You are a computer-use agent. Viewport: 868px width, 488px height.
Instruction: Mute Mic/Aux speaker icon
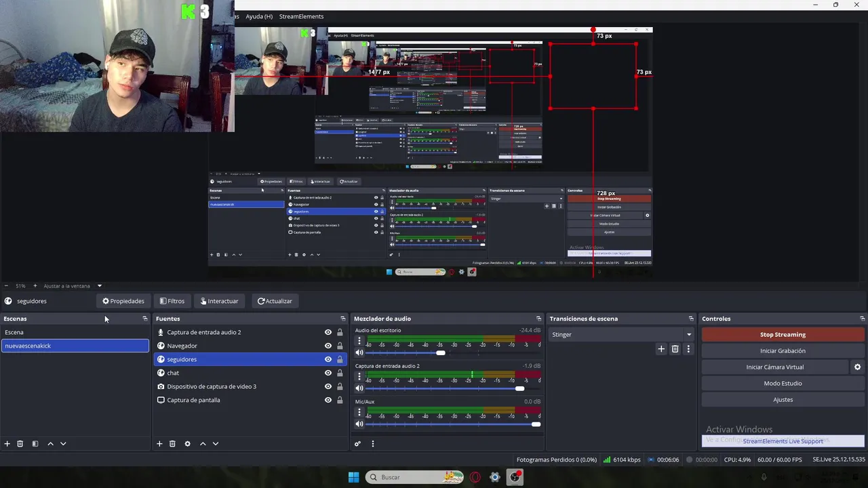click(x=359, y=424)
